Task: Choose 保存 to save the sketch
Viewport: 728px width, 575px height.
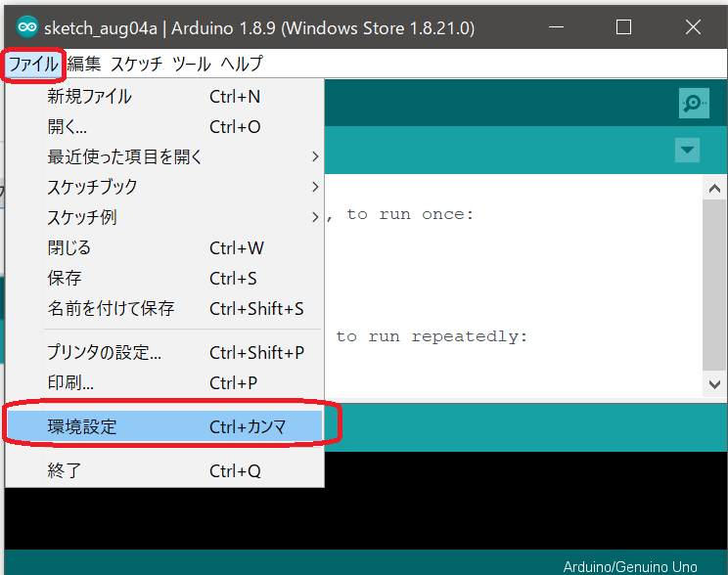Action: coord(164,278)
